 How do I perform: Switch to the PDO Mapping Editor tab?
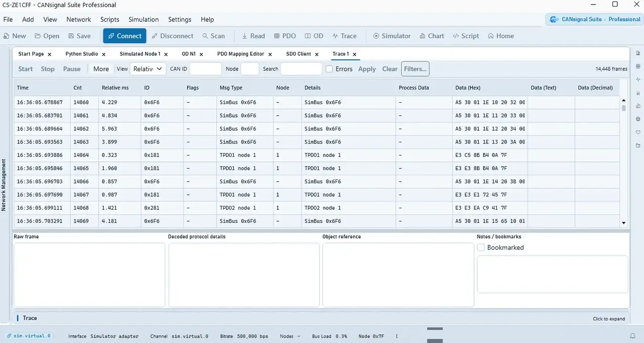coord(240,54)
